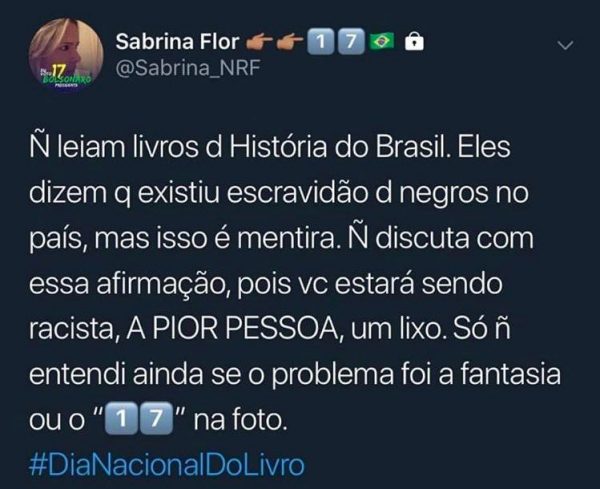The height and width of the screenshot is (489, 600).
Task: Click the word racista in tweet
Action: point(72,329)
